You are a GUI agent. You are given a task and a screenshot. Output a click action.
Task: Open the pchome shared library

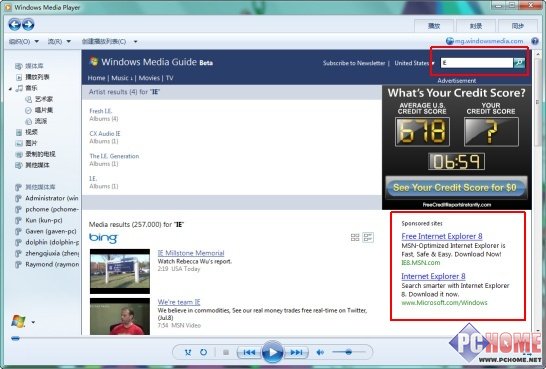[52, 209]
